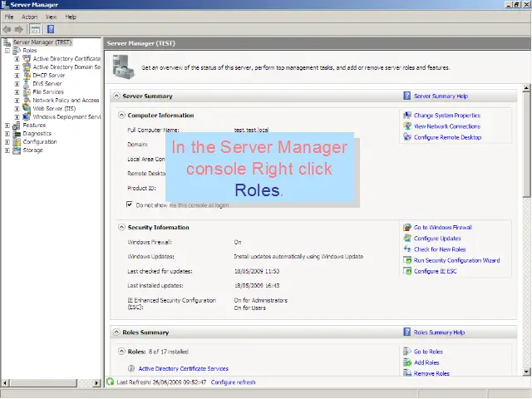Screen dimensions: 532x399
Task: Click the Show/Hide Console Tree toolbar icon
Action: tap(35, 29)
